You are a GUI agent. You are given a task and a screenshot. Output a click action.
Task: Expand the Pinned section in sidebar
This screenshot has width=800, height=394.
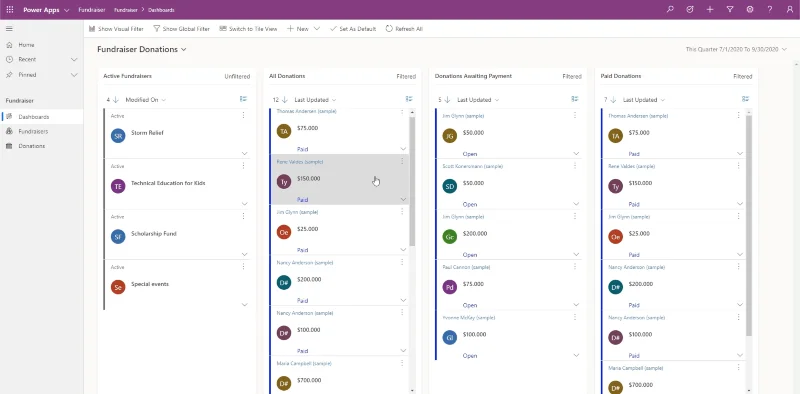74,75
